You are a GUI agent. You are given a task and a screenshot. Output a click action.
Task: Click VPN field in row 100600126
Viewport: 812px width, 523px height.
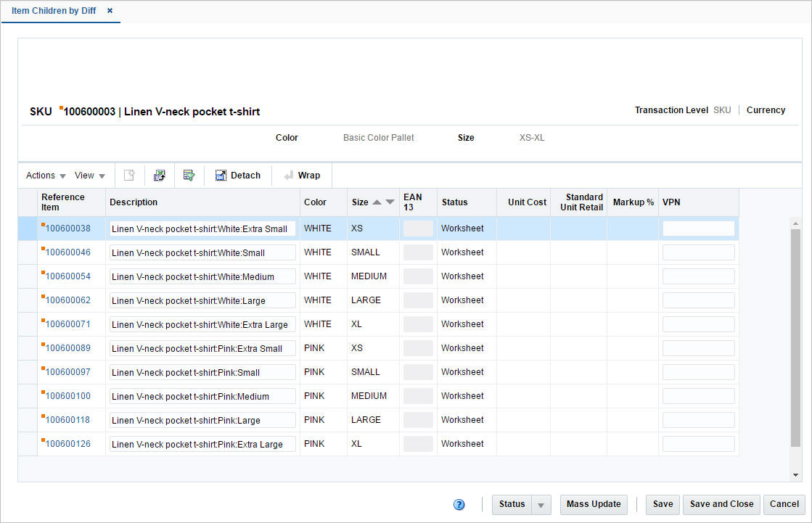(699, 444)
